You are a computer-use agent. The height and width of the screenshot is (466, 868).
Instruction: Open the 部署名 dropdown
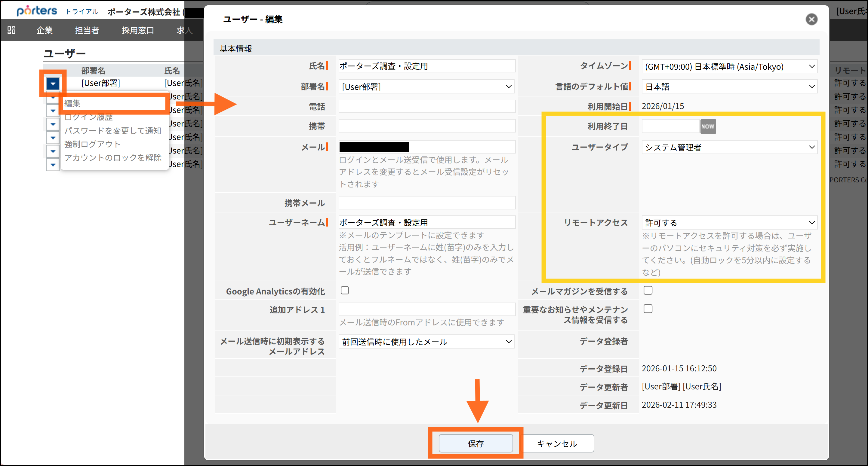(x=426, y=87)
